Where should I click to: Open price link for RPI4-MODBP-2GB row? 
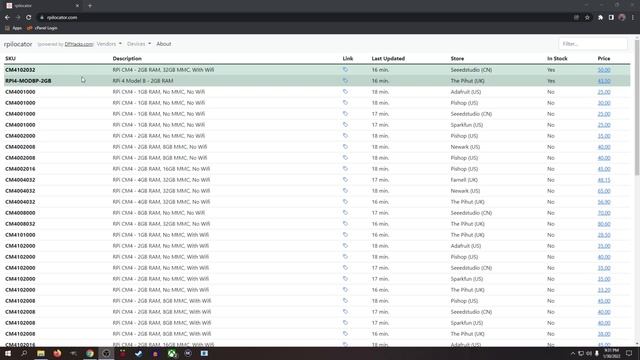(604, 81)
